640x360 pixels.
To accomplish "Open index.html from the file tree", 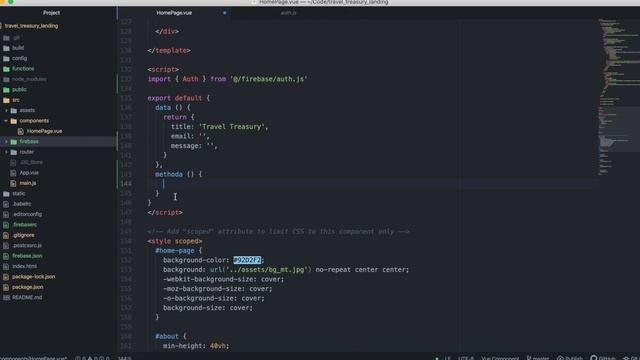I will click(x=24, y=266).
